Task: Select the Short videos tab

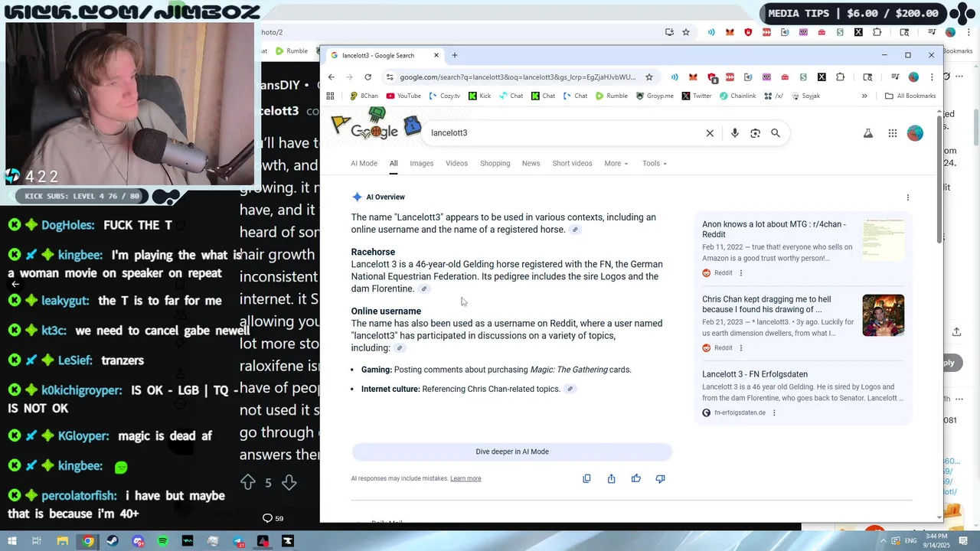Action: pos(572,163)
